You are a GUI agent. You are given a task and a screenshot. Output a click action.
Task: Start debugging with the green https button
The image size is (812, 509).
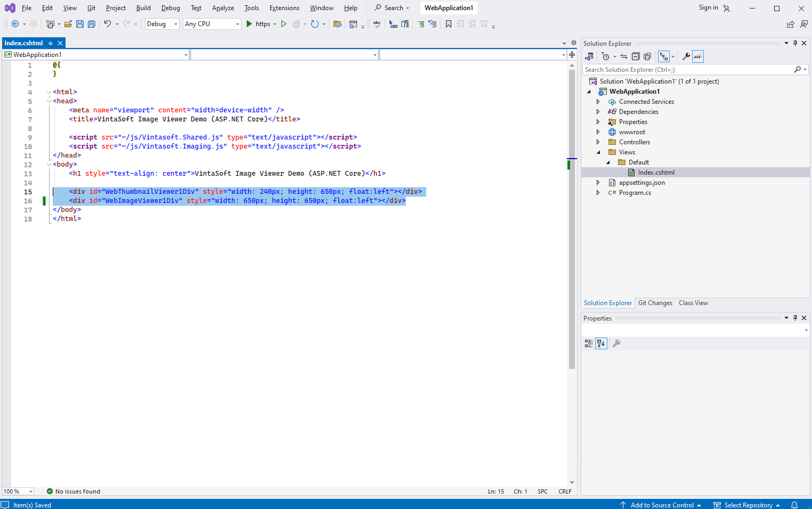point(258,24)
